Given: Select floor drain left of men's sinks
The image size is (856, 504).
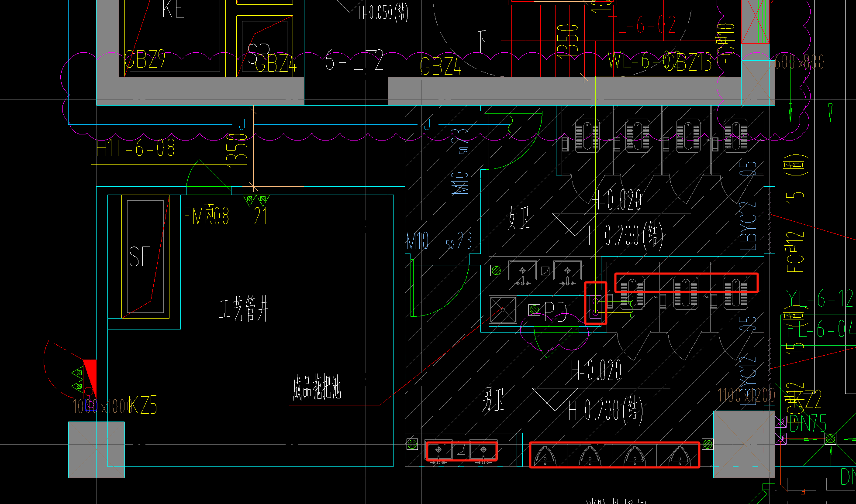Looking at the screenshot, I should (x=412, y=444).
